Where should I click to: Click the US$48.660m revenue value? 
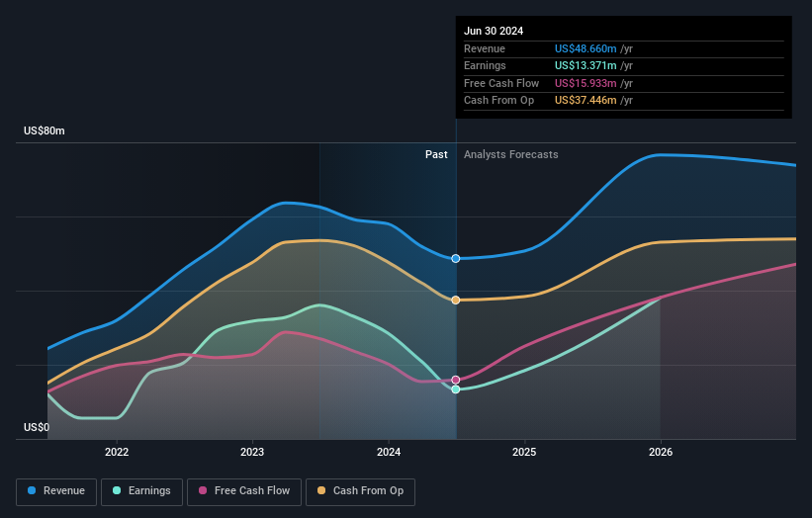(x=586, y=48)
